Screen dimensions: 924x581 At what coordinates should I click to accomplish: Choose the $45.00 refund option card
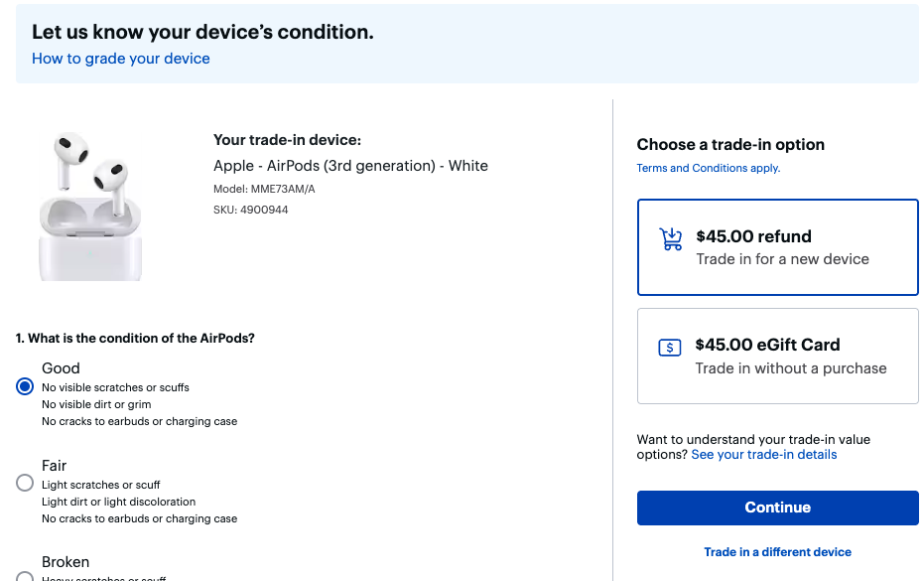coord(777,246)
